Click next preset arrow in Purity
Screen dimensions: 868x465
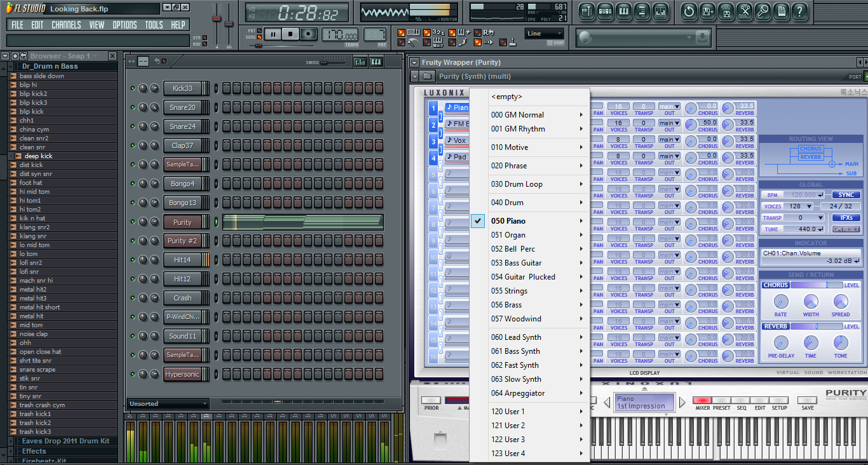pos(683,402)
